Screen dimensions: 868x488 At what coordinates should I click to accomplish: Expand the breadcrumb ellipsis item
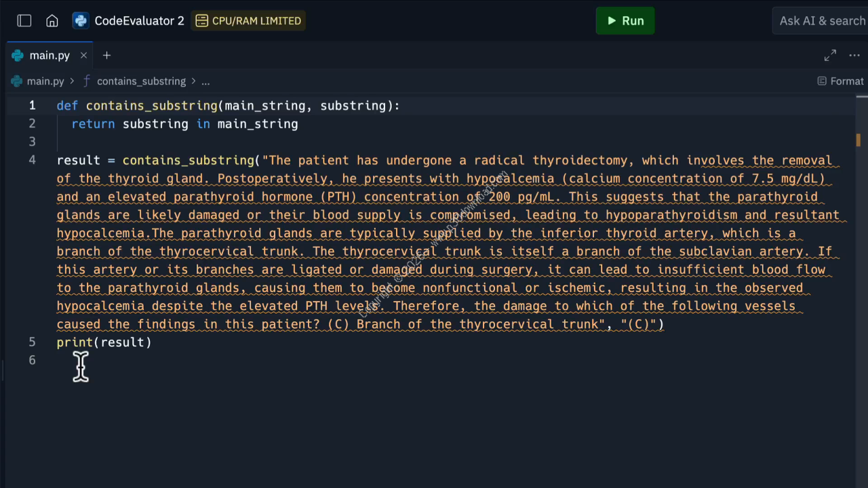coord(205,81)
